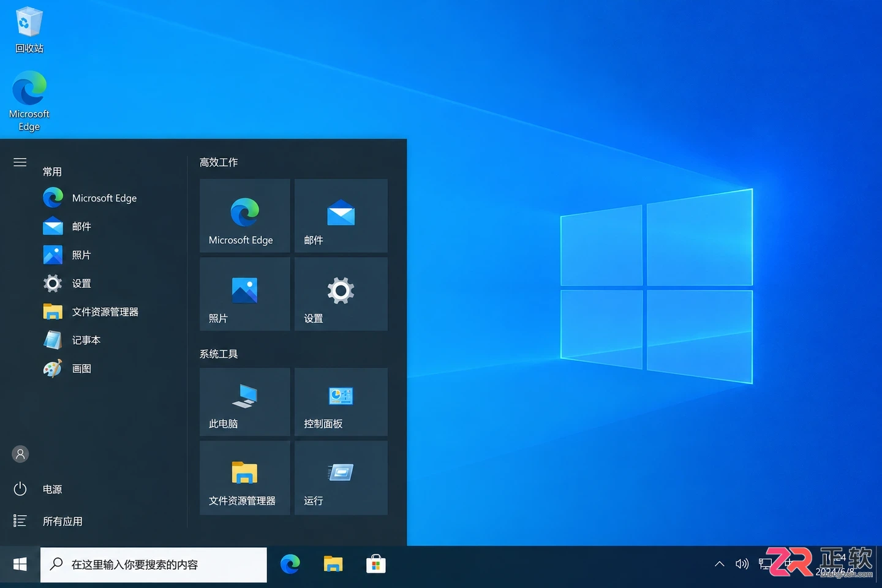Open the 设置 tile
Viewport: 882px width, 588px height.
[x=341, y=294]
